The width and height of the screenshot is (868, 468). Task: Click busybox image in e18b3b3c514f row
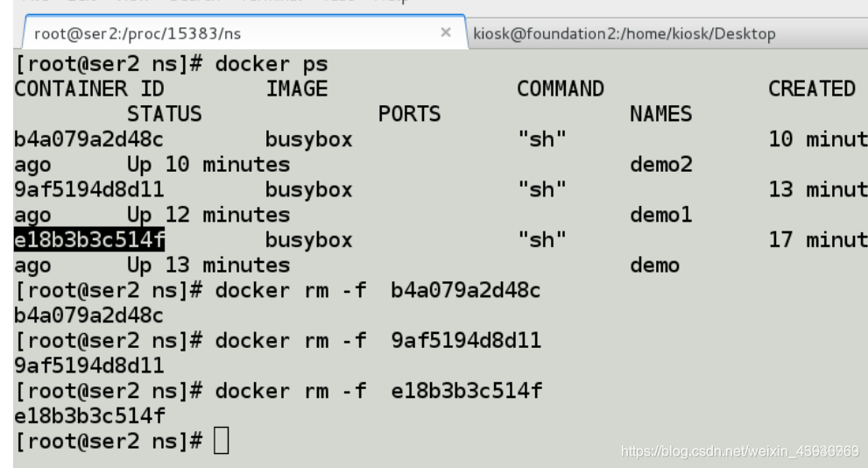pos(309,240)
